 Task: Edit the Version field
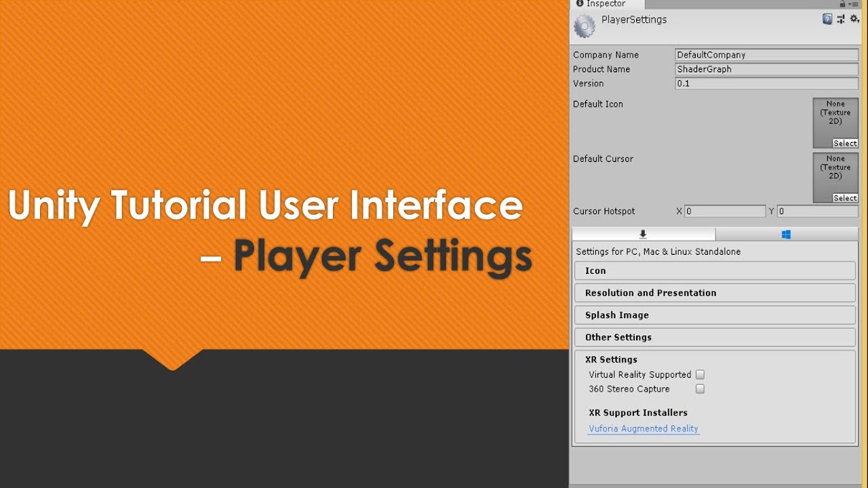point(766,83)
